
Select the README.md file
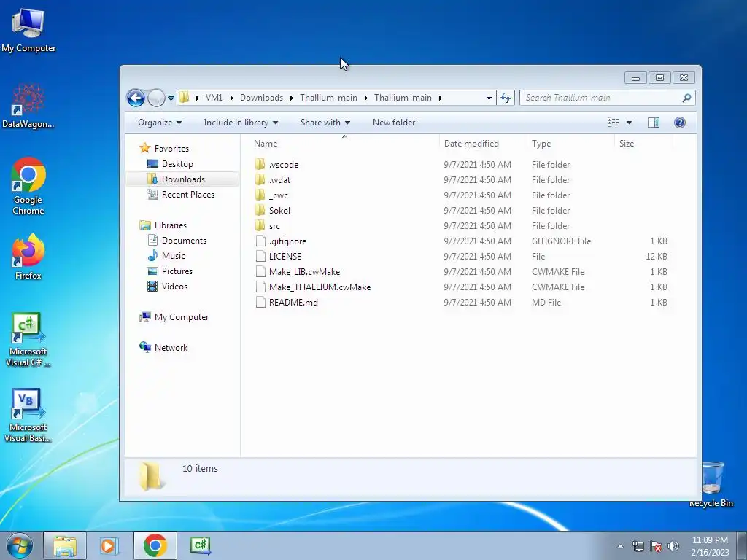(x=293, y=302)
